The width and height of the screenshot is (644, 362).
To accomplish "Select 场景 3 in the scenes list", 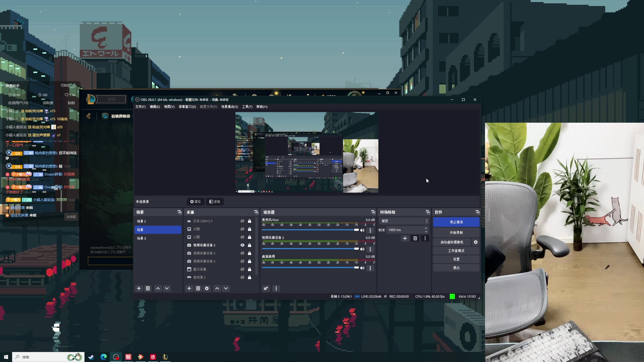I will 158,238.
